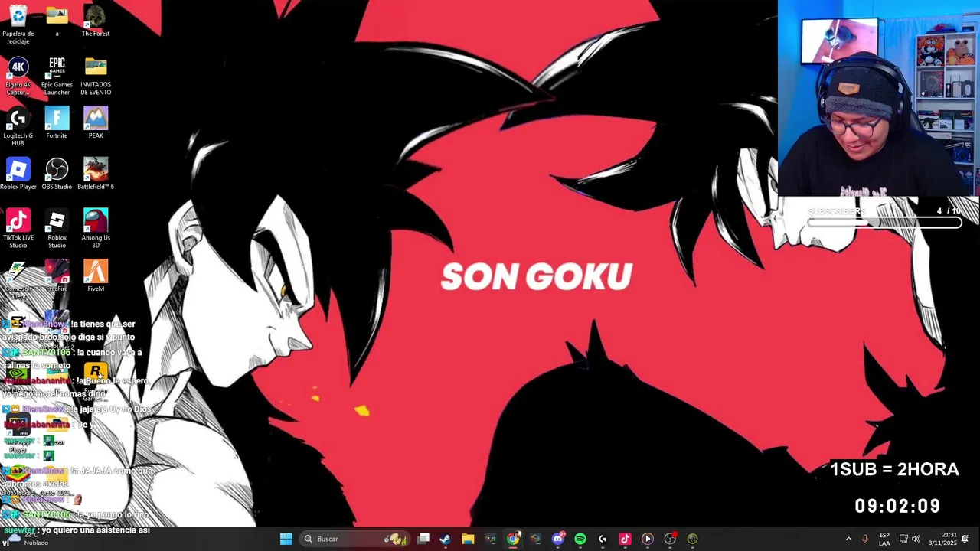
Task: Click the '1SUB = 2HORA' overlay text
Action: 894,470
